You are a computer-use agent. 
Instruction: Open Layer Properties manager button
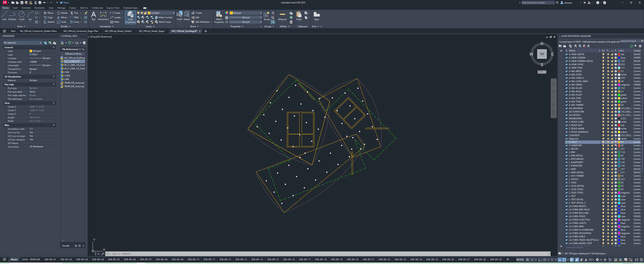130,17
